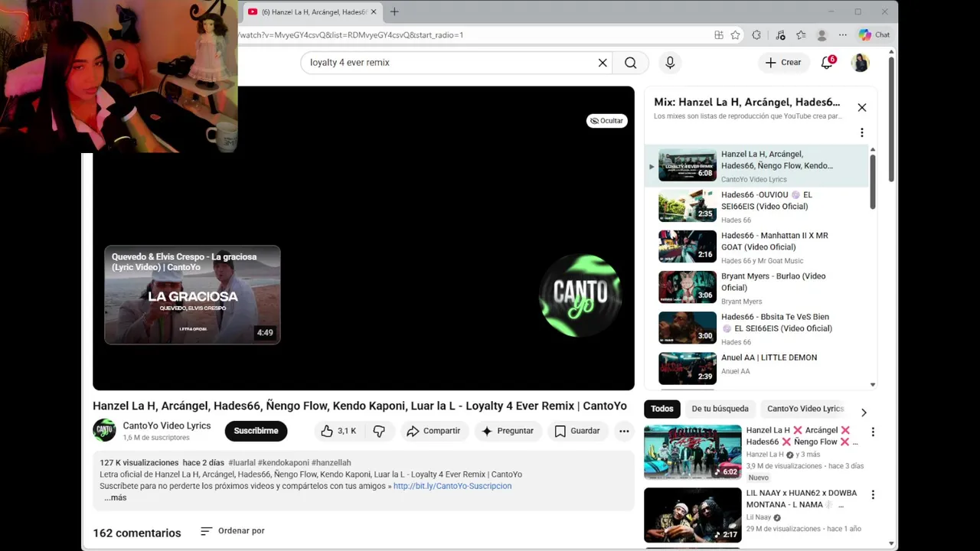Close the Mix playlist panel
Image resolution: width=980 pixels, height=551 pixels.
coord(862,108)
